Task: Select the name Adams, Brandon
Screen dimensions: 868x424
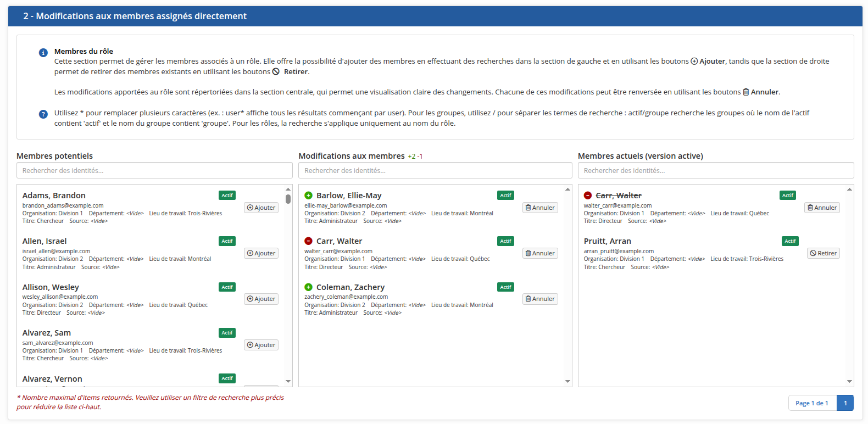Action: 54,196
